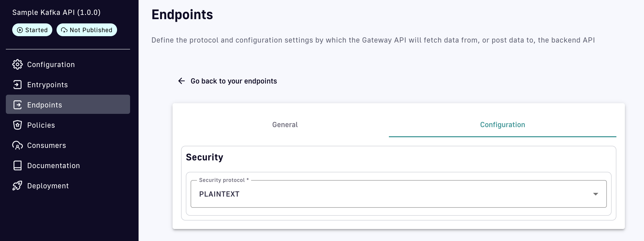Click the Documentation book icon
The height and width of the screenshot is (241, 644).
click(x=18, y=165)
